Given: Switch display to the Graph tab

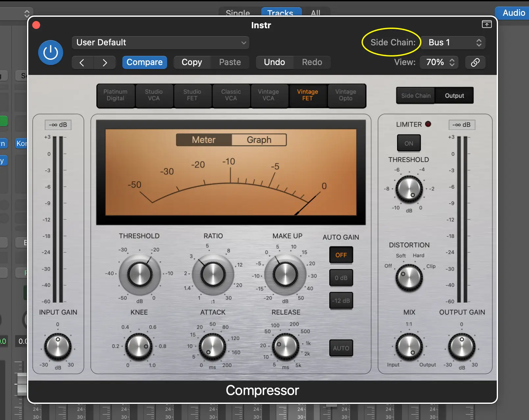Looking at the screenshot, I should 259,140.
